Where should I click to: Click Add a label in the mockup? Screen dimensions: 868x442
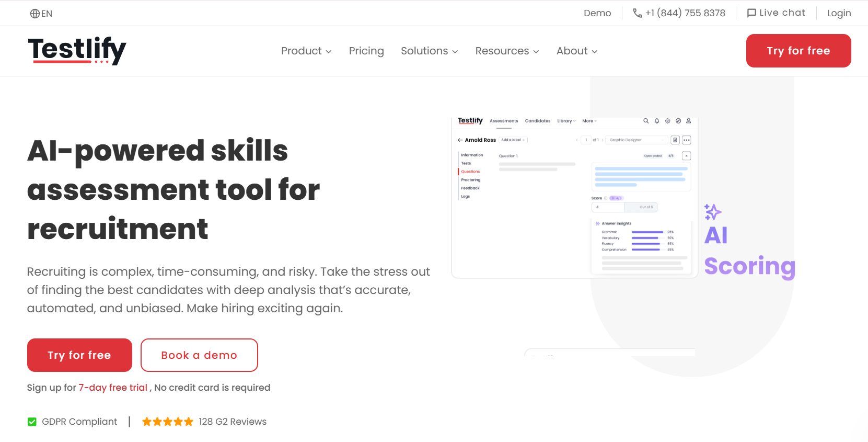[513, 140]
